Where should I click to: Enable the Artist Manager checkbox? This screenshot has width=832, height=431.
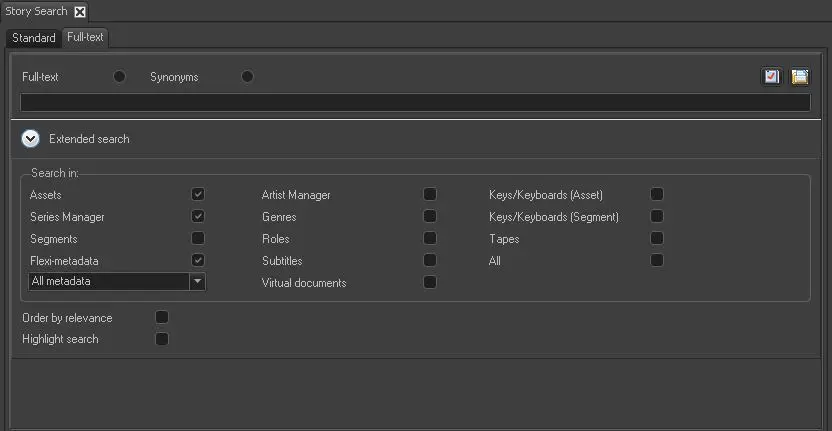pyautogui.click(x=430, y=194)
